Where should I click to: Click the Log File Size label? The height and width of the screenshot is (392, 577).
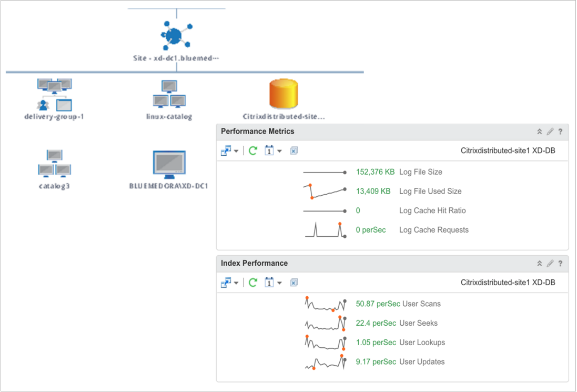pos(421,172)
